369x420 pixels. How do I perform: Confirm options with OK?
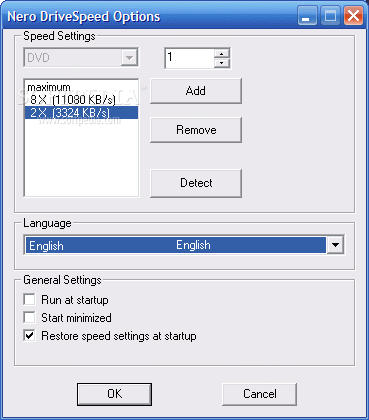[114, 394]
